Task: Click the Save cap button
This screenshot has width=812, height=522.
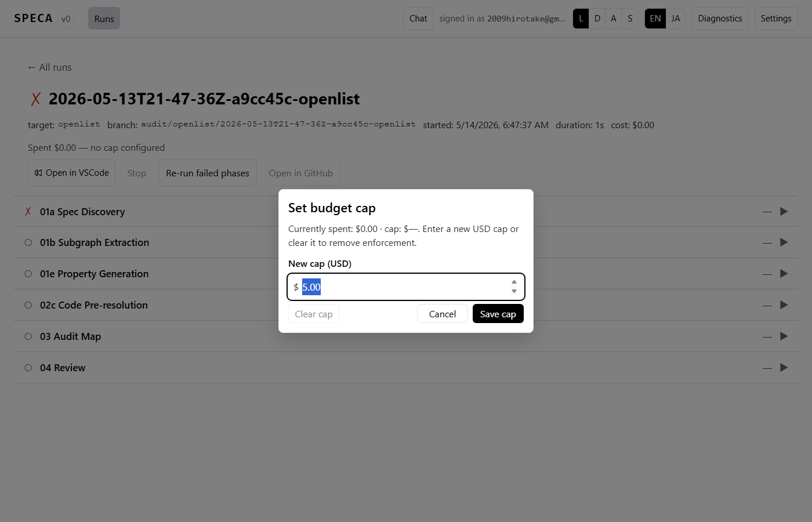Action: pyautogui.click(x=498, y=314)
